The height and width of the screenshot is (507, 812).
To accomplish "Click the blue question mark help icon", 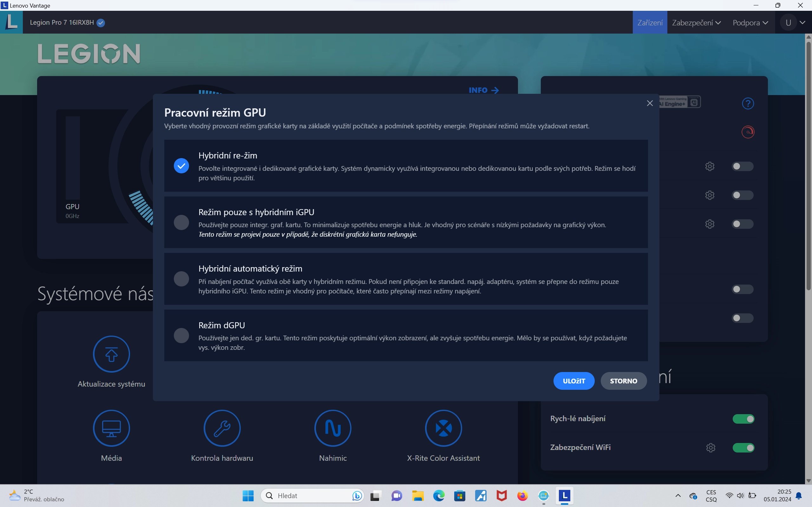I will pyautogui.click(x=748, y=104).
